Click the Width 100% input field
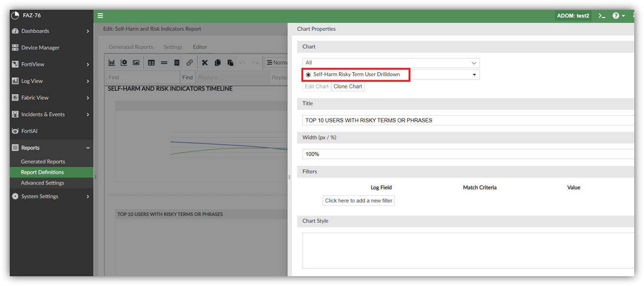The image size is (644, 286). [x=468, y=154]
